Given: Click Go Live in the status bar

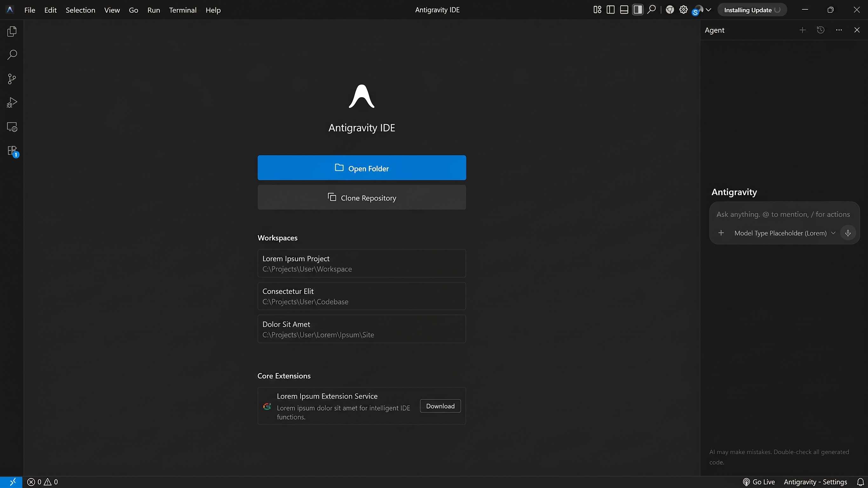Looking at the screenshot, I should click(x=759, y=482).
